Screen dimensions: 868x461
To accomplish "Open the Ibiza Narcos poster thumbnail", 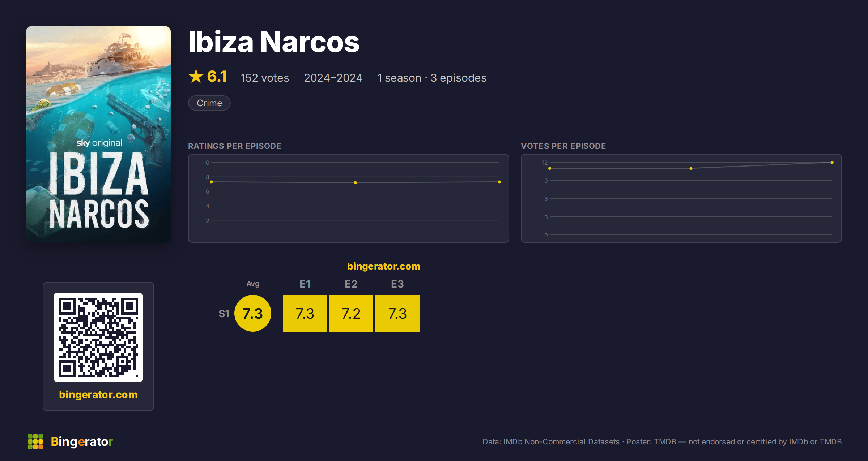I will click(x=98, y=134).
